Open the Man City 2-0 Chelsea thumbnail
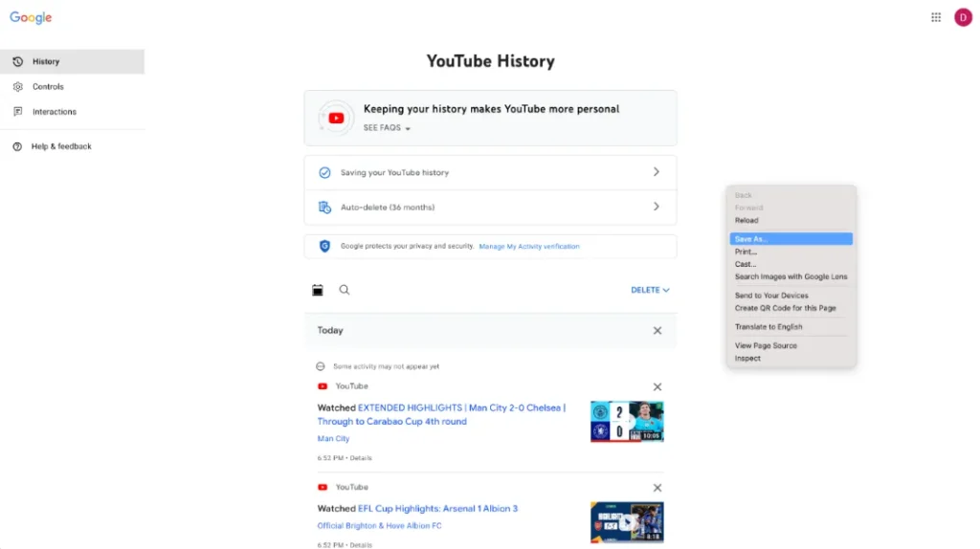980x549 pixels. pyautogui.click(x=627, y=422)
